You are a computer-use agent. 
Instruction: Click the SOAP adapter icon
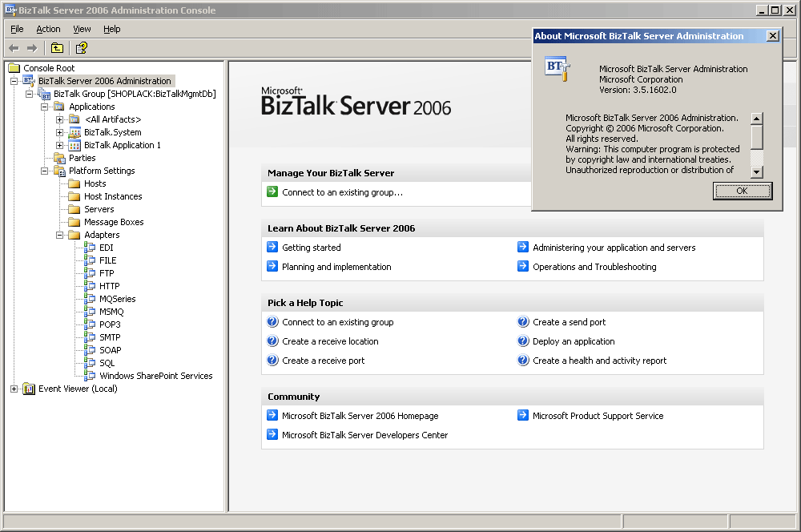(x=90, y=349)
